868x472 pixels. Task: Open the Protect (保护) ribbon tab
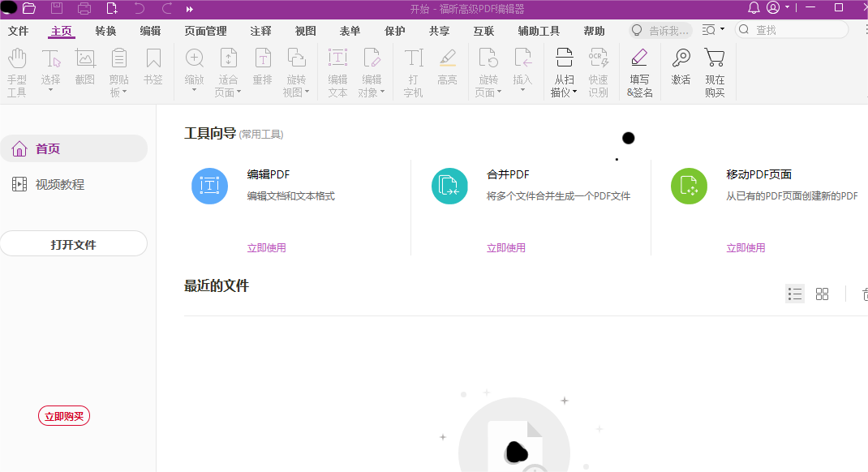pos(394,31)
